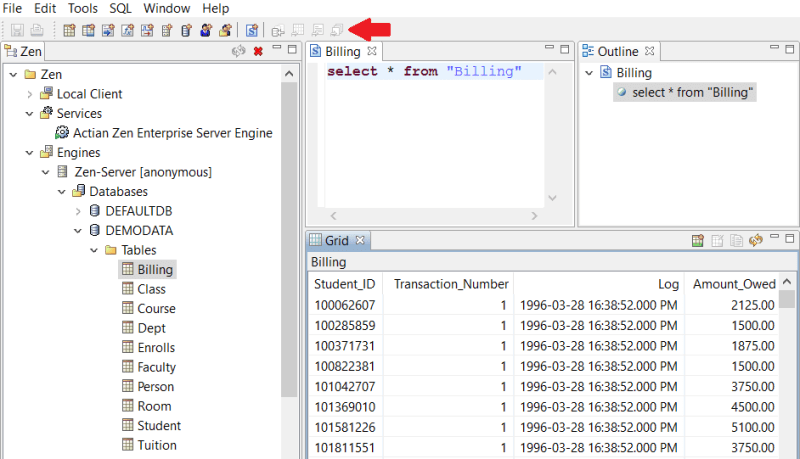Click the New Stored Procedure toolbar icon
The width and height of the screenshot is (800, 459).
tap(108, 31)
